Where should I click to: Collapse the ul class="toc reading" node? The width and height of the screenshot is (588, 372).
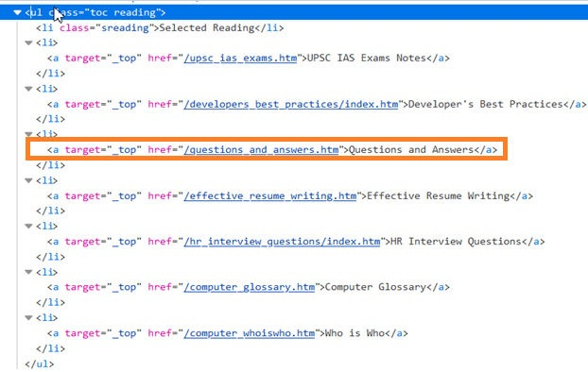click(x=17, y=12)
